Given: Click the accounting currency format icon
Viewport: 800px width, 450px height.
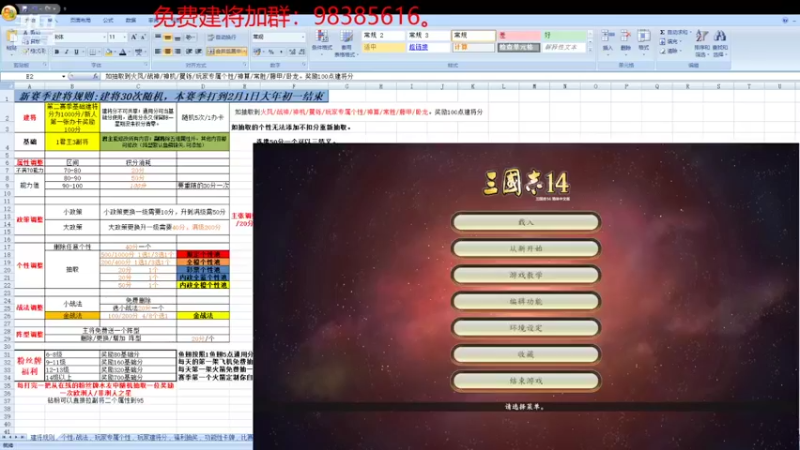Looking at the screenshot, I should pyautogui.click(x=258, y=52).
